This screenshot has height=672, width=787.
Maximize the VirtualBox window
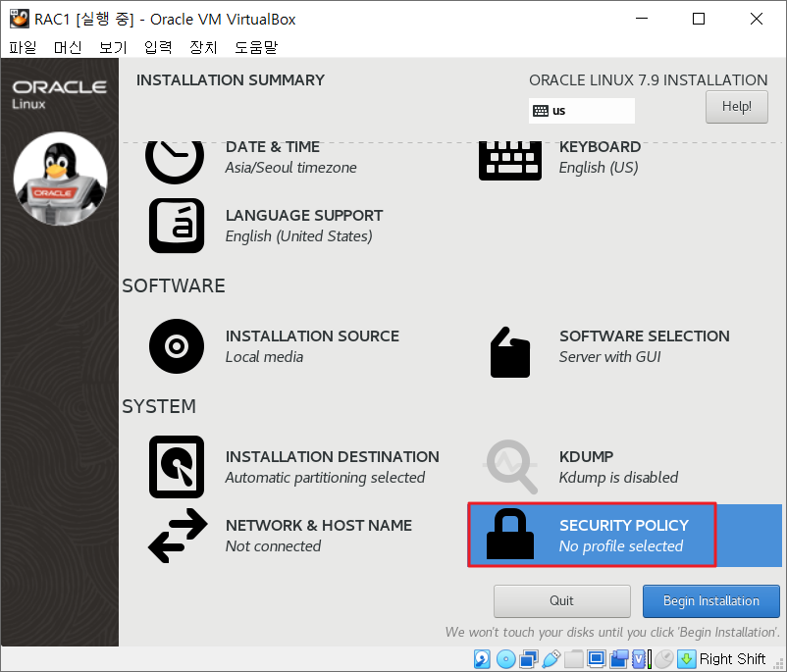coord(699,19)
